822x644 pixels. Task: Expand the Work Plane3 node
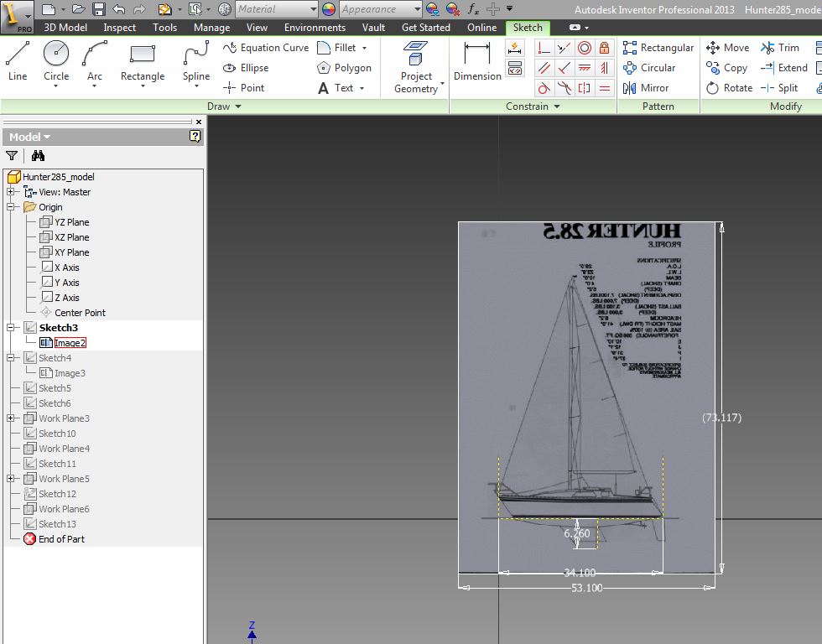point(10,418)
